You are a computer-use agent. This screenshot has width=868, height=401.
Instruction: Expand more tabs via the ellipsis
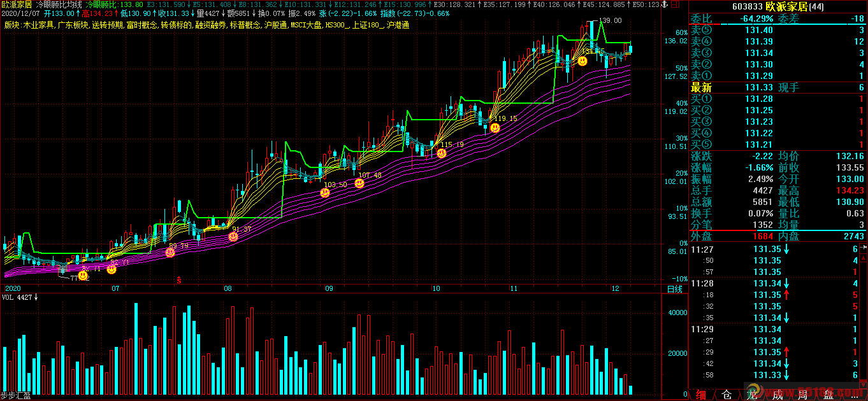[x=854, y=394]
